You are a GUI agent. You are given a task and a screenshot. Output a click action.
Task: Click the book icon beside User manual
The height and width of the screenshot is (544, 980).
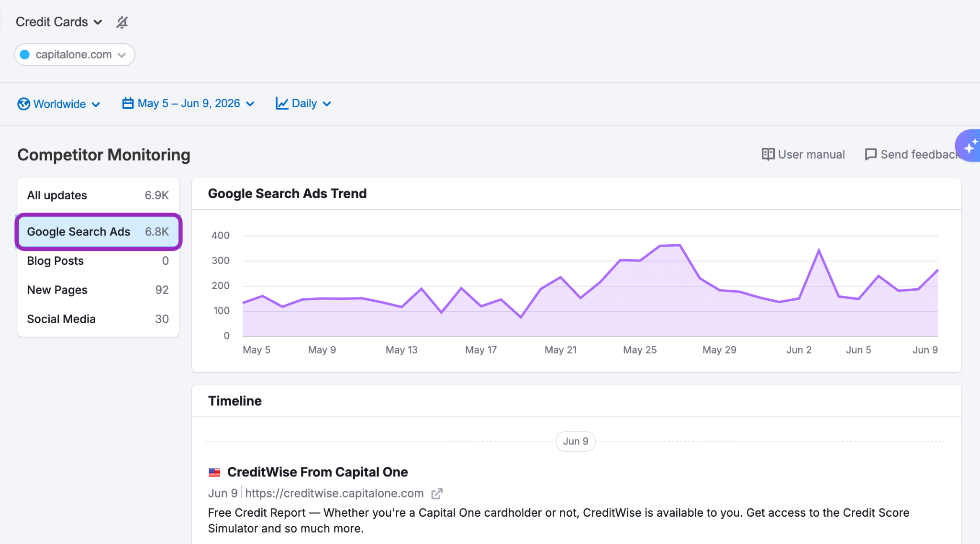click(x=768, y=154)
